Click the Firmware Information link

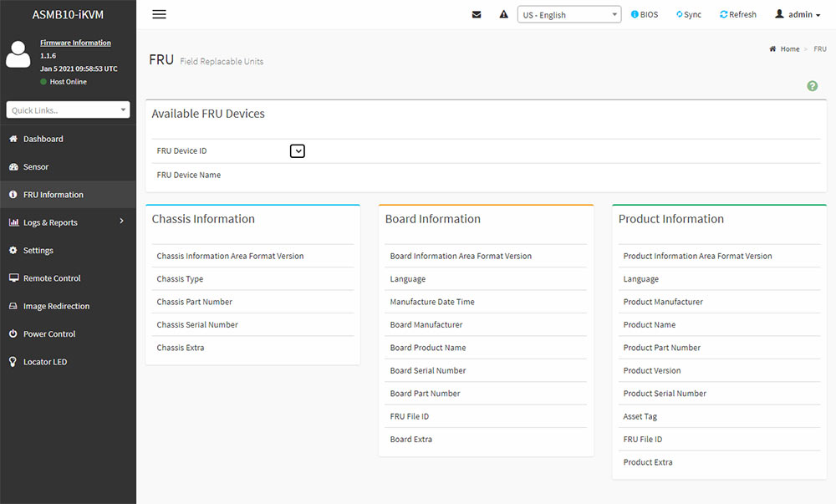(x=75, y=43)
